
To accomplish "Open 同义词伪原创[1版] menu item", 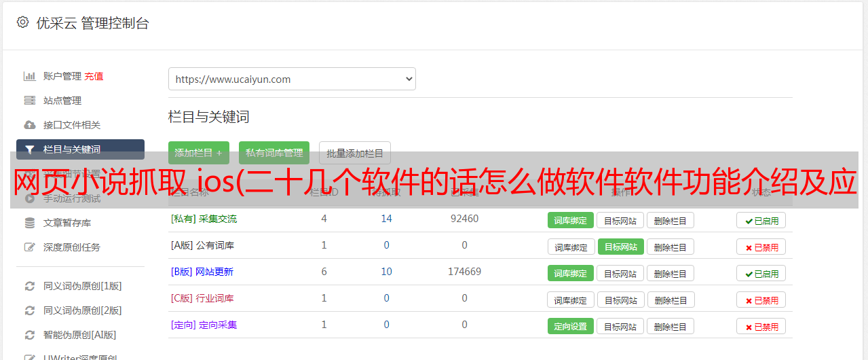I will tap(83, 286).
